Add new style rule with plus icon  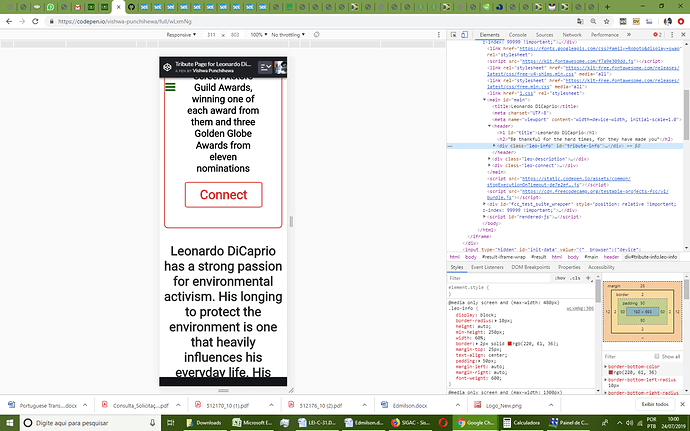pyautogui.click(x=588, y=278)
